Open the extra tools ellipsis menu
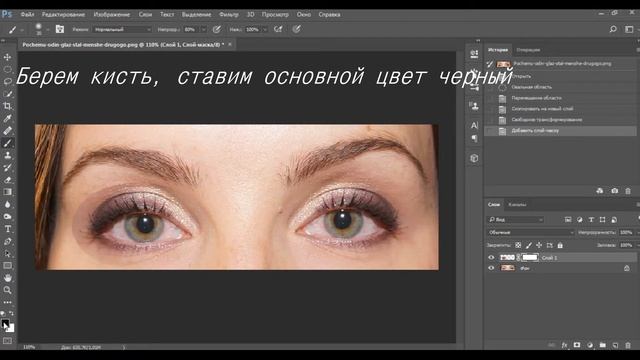The height and width of the screenshot is (360, 640). (x=7, y=302)
